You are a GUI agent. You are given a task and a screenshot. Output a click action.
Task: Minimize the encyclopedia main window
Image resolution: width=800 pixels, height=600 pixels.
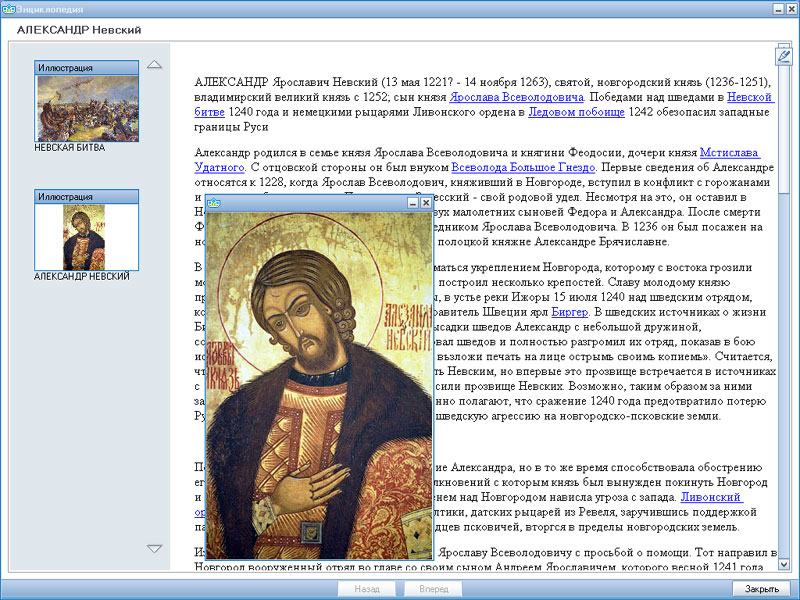click(778, 9)
